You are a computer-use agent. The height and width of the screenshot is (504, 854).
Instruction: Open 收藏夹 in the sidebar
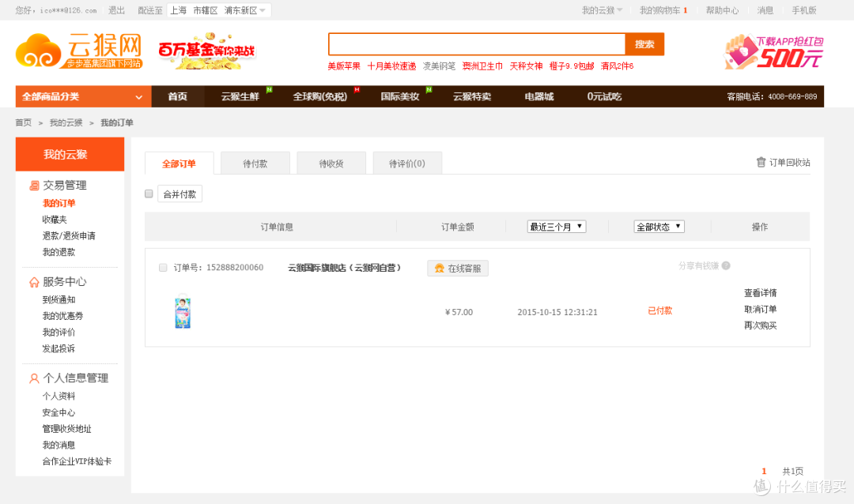pyautogui.click(x=55, y=220)
